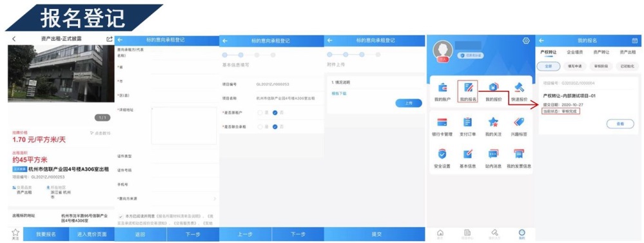Viewport: 644px width, 243px height.
Task: Open 我的关注 star icon
Action: [x=493, y=122]
